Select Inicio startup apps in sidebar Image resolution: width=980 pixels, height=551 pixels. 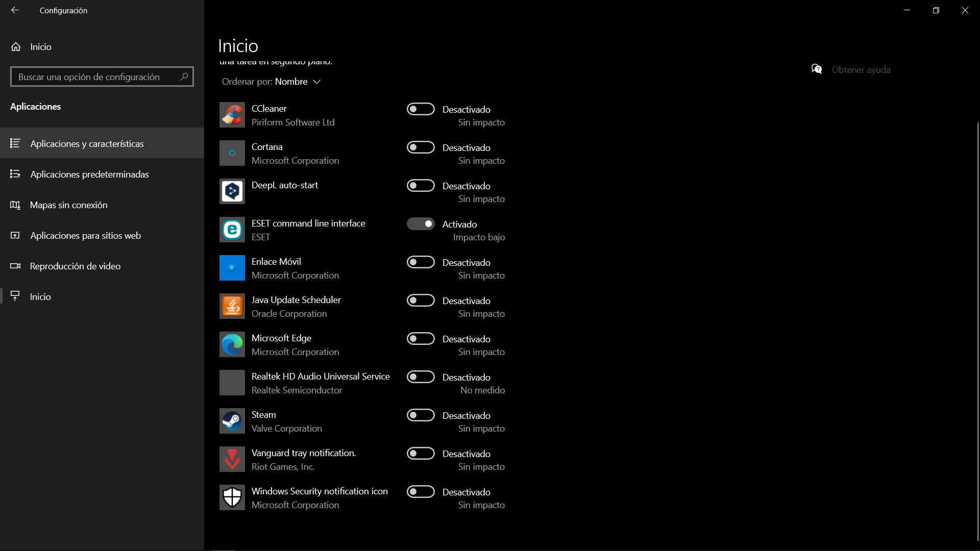(x=102, y=296)
